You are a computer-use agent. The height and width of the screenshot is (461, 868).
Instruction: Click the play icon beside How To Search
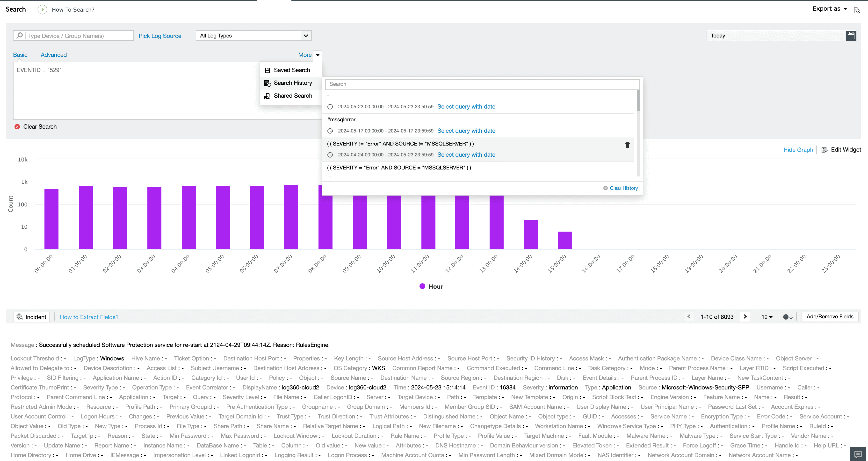click(42, 9)
